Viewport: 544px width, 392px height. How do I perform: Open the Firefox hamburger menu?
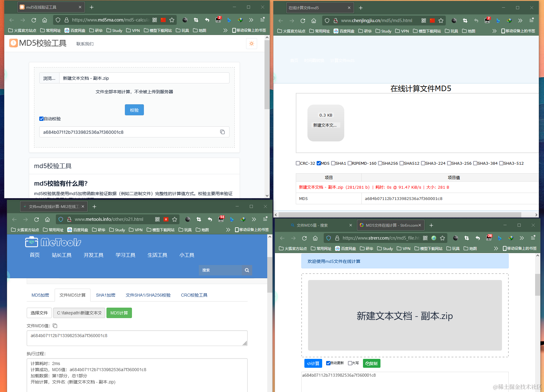coord(262,20)
